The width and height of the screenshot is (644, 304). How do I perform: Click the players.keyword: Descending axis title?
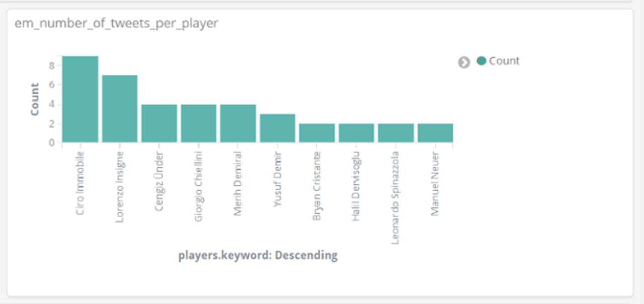(258, 255)
